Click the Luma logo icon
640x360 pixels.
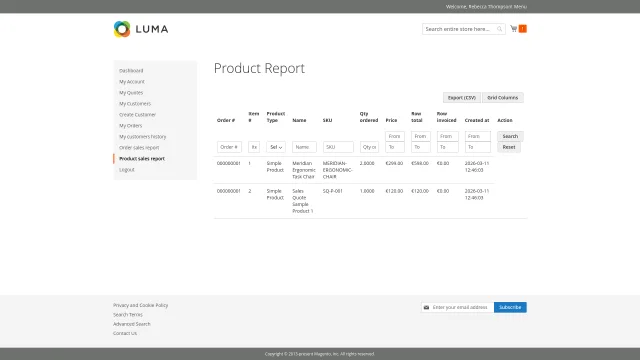[122, 29]
